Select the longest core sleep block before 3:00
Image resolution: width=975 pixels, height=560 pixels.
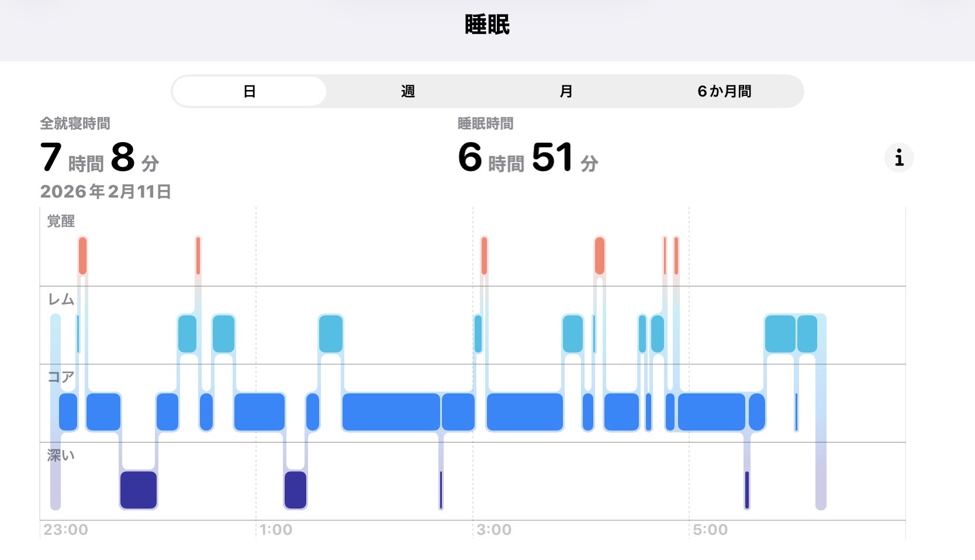(x=390, y=412)
